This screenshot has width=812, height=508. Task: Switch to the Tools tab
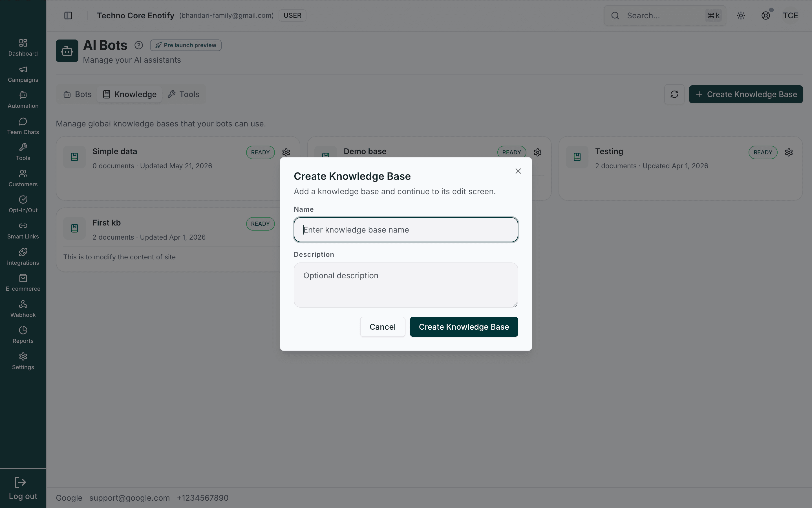coord(184,95)
